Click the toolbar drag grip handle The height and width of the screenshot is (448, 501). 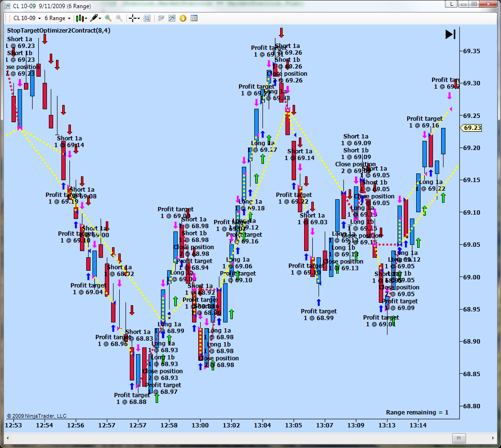point(6,18)
